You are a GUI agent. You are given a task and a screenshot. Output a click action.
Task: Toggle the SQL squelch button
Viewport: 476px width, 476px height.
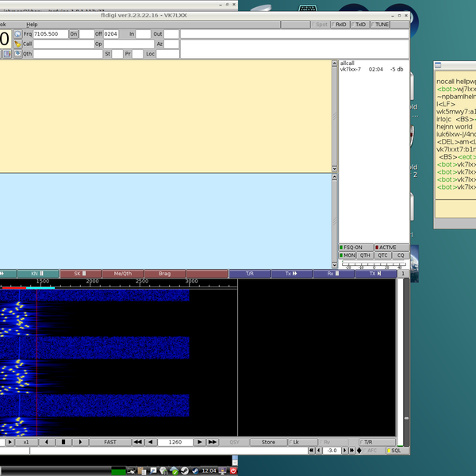[x=393, y=451]
